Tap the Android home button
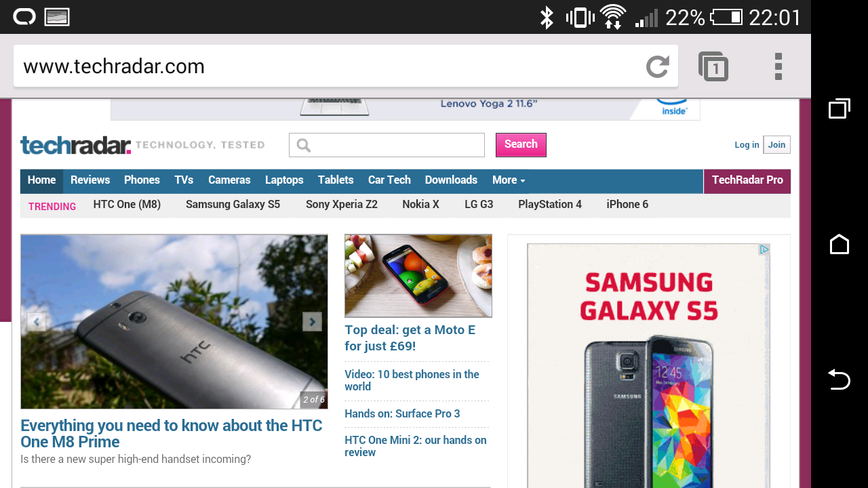 (840, 244)
